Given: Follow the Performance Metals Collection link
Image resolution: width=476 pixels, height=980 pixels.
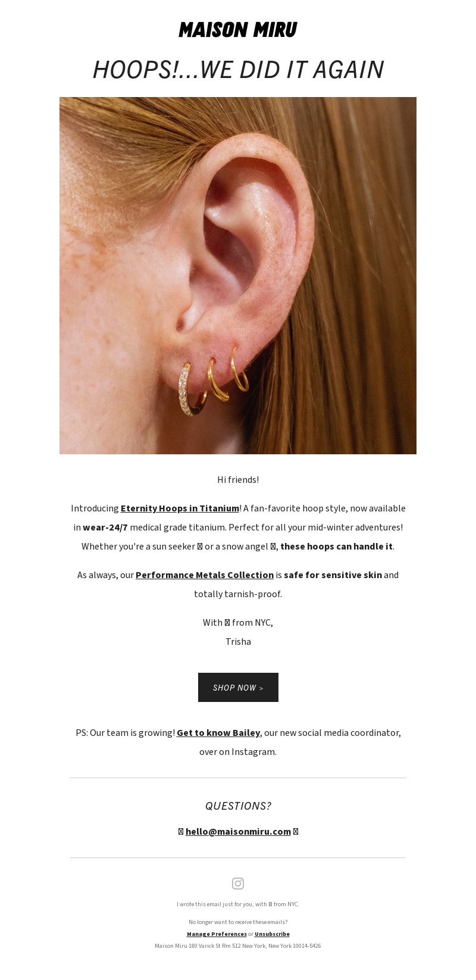Looking at the screenshot, I should tap(205, 575).
